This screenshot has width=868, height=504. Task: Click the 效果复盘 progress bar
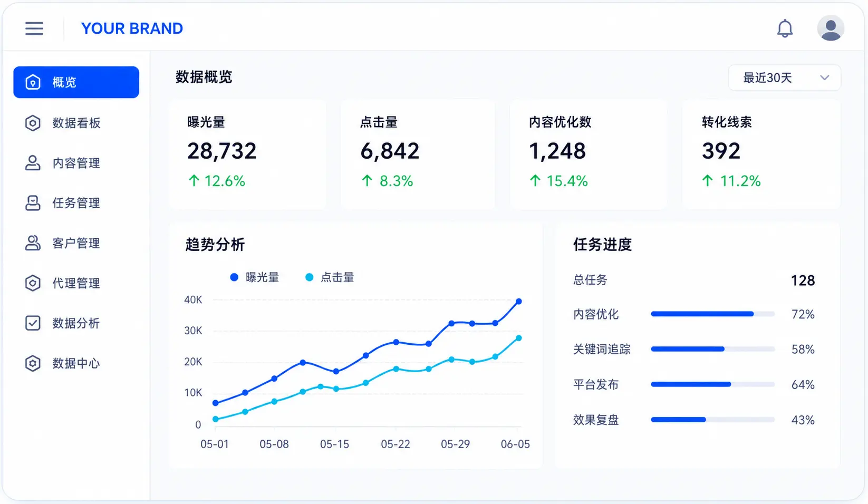coord(713,420)
